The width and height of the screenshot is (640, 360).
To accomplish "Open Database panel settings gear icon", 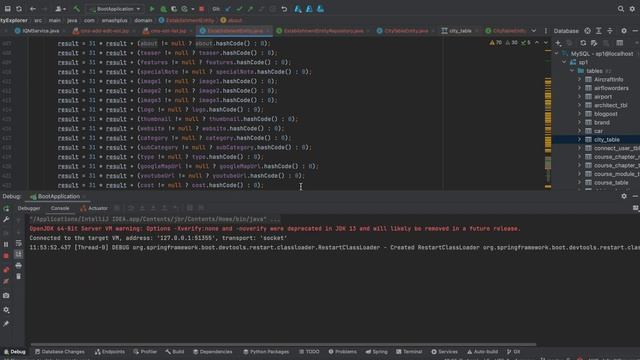I will pyautogui.click(x=624, y=31).
